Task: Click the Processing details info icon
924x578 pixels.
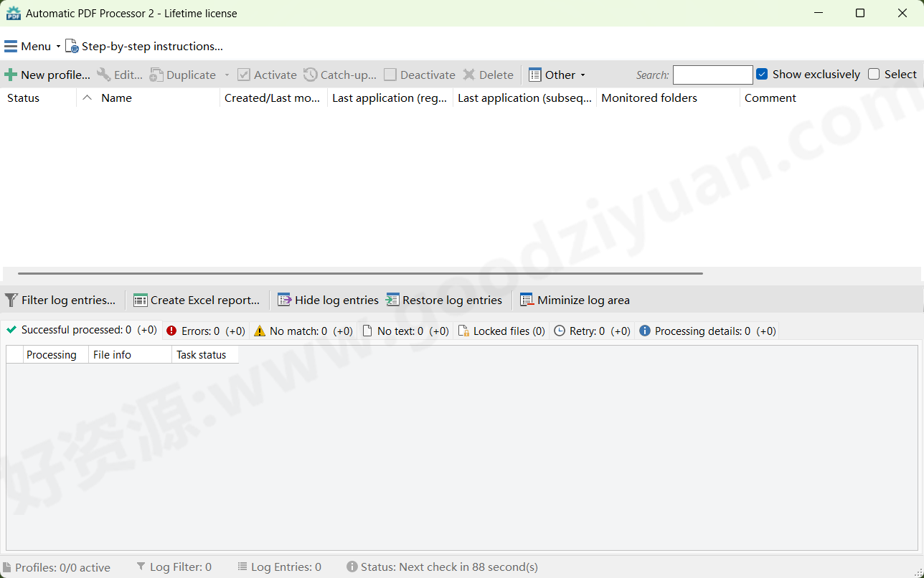Action: [644, 331]
